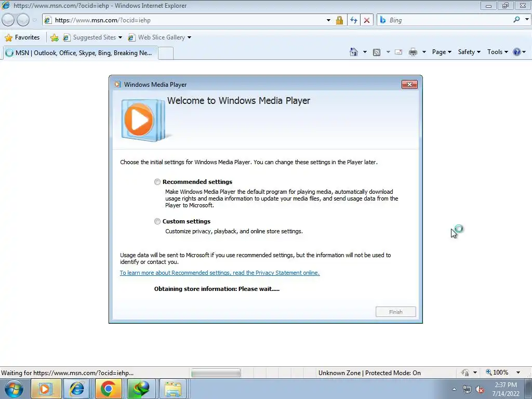Open the Privacy Statement online link
The image size is (532, 399).
(x=220, y=273)
